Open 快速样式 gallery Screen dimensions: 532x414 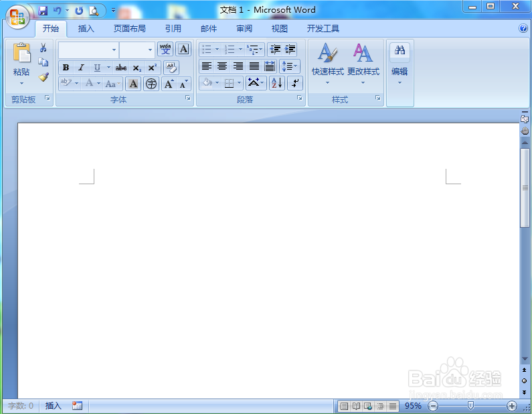pos(328,63)
